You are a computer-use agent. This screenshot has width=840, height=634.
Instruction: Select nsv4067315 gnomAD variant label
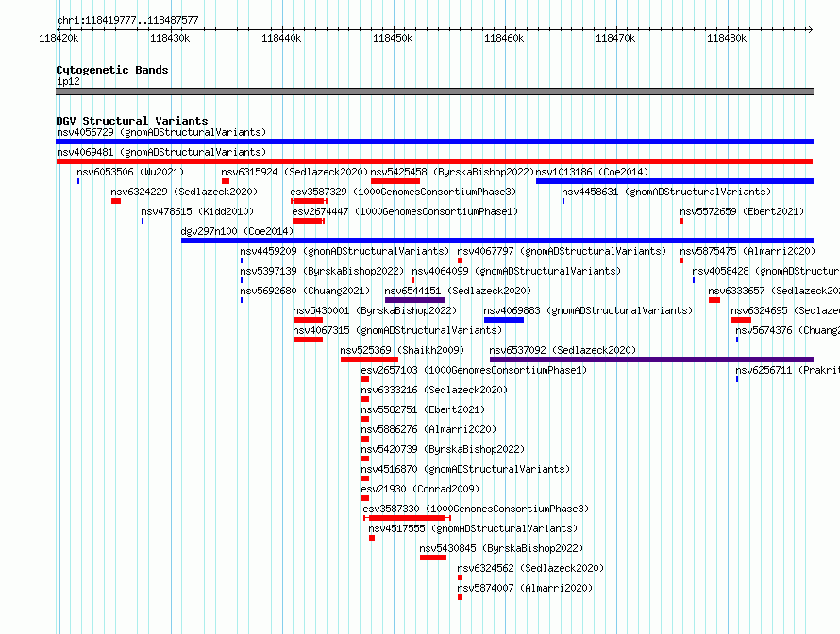pos(397,330)
